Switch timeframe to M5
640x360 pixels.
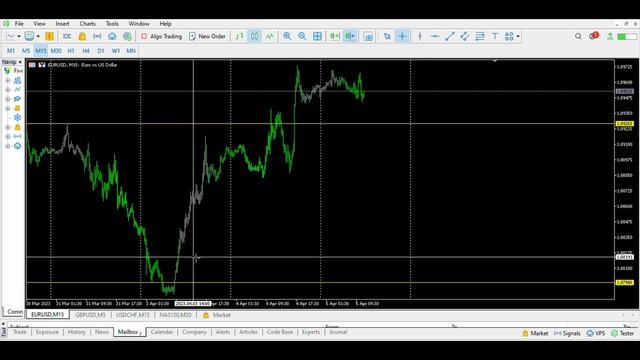[x=26, y=51]
